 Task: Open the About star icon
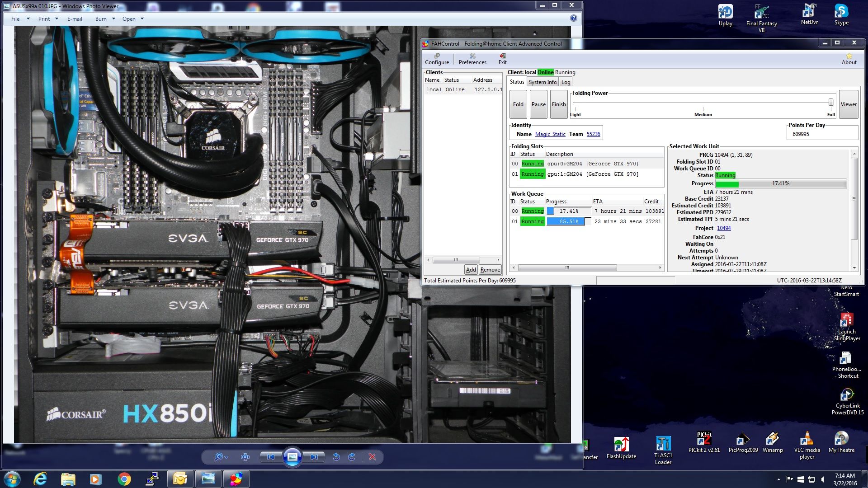tap(849, 59)
